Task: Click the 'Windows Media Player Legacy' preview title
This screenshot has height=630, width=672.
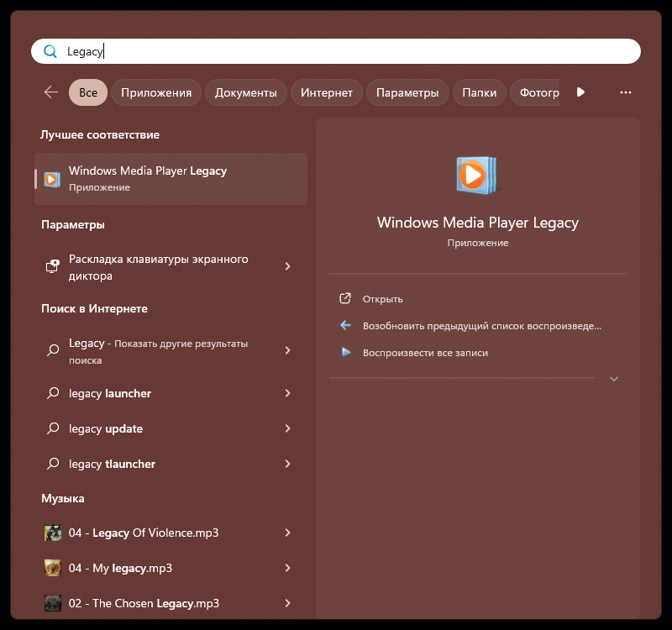Action: (478, 223)
